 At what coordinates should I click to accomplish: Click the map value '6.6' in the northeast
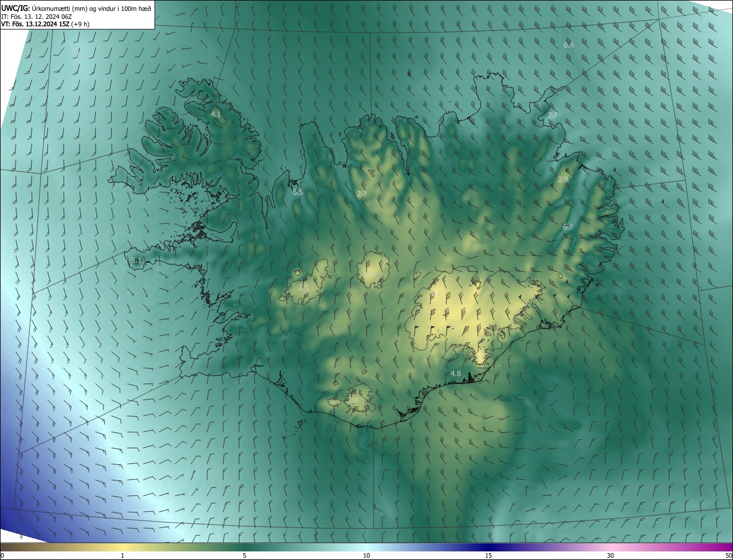pos(569,45)
